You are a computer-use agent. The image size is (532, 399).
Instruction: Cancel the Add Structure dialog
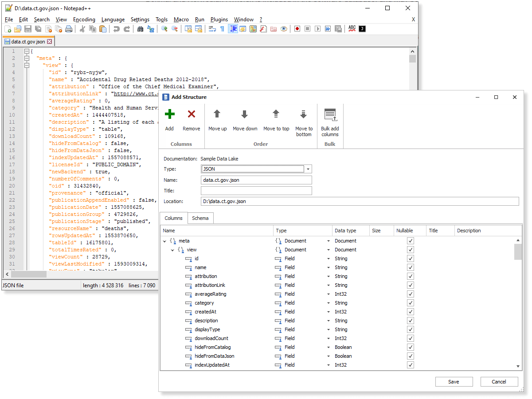[499, 382]
